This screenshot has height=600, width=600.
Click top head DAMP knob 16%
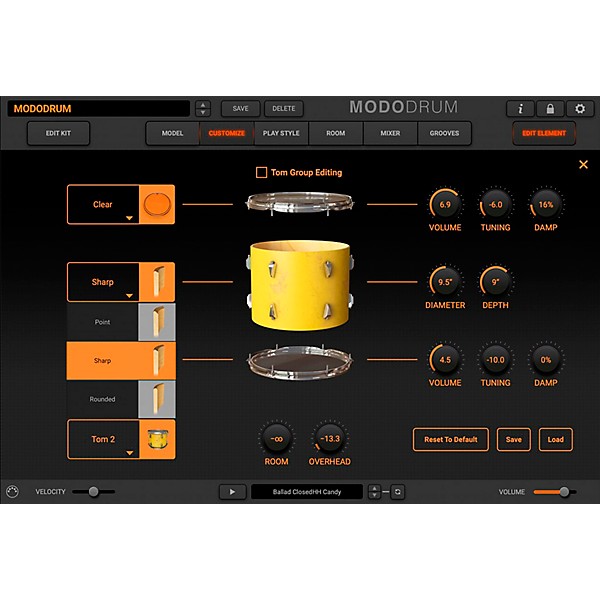[546, 204]
